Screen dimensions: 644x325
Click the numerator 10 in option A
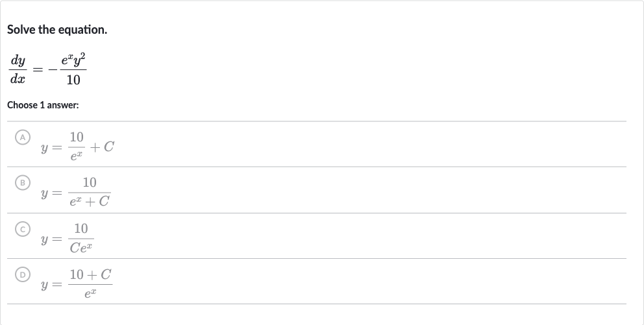pyautogui.click(x=77, y=137)
